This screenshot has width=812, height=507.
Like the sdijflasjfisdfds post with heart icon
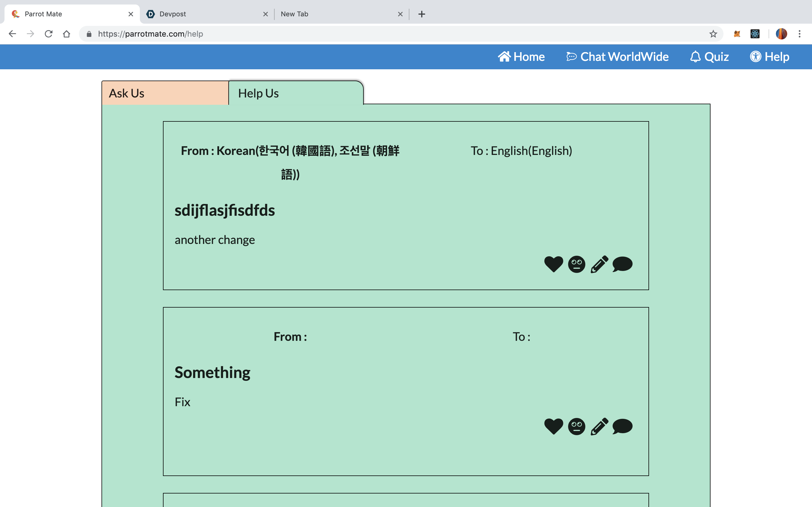point(553,264)
